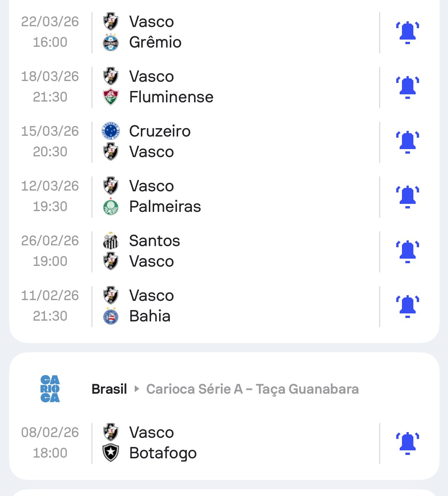Click the Cruzeiro team crest
The width and height of the screenshot is (448, 496).
[x=111, y=131]
